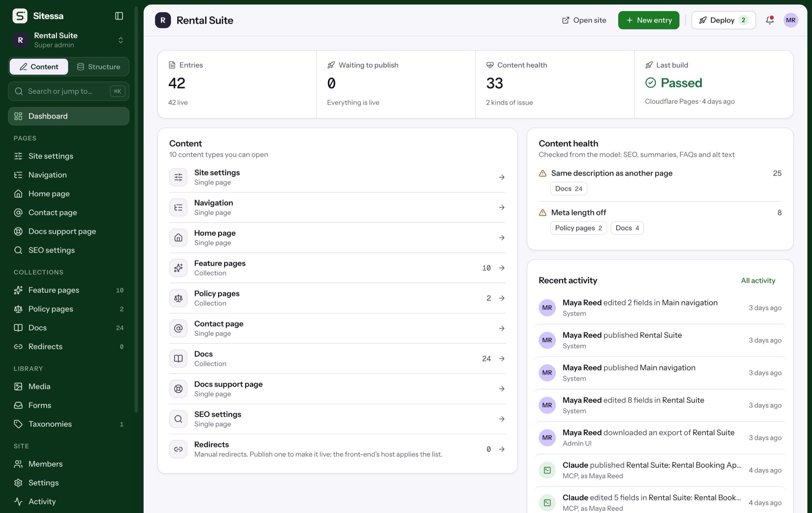Open Docs support page in sidebar
This screenshot has height=513, width=812.
pyautogui.click(x=69, y=231)
